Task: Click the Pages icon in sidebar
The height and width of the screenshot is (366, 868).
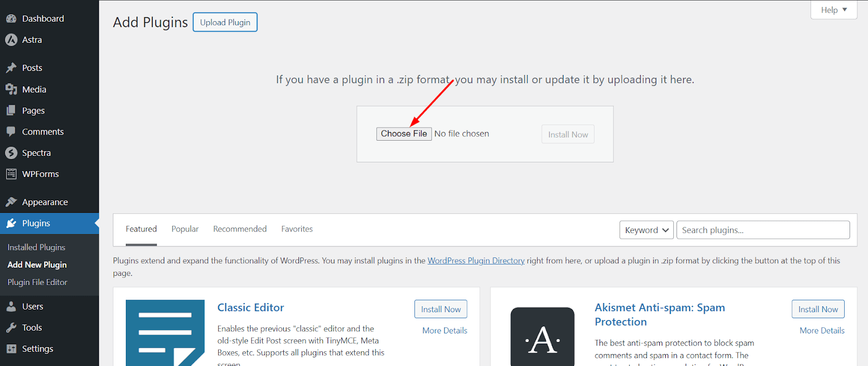Action: tap(11, 110)
